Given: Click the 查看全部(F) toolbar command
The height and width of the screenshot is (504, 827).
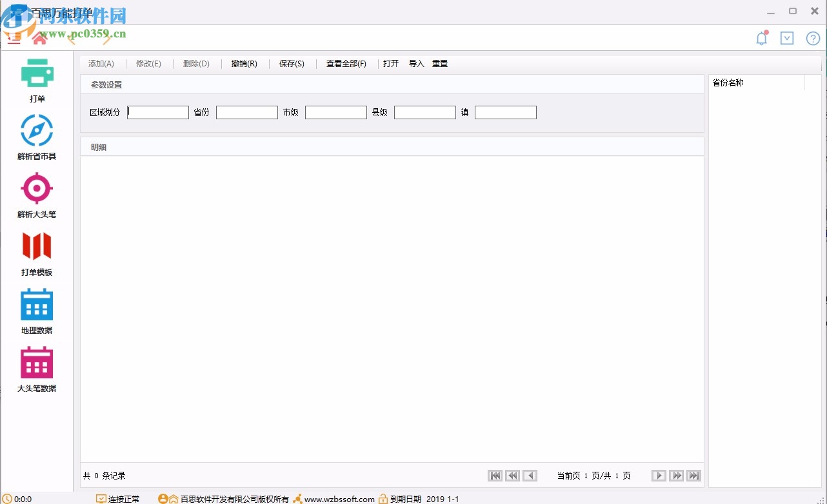Looking at the screenshot, I should pyautogui.click(x=346, y=63).
